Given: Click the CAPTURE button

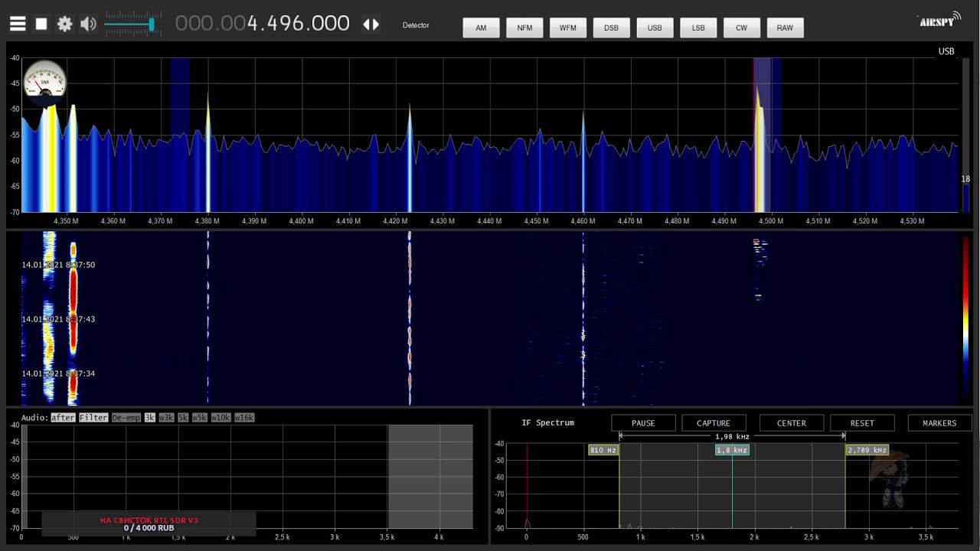Looking at the screenshot, I should (x=714, y=423).
